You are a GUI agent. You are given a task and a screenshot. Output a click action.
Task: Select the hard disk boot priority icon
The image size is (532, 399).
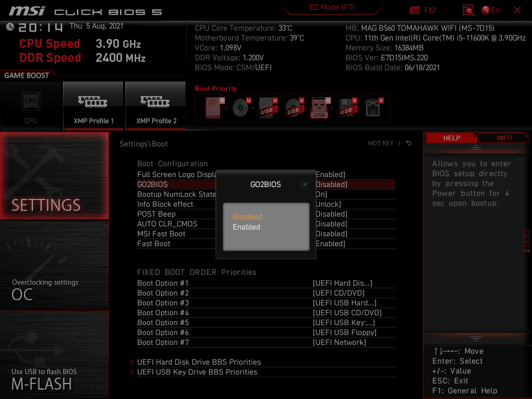coord(214,108)
